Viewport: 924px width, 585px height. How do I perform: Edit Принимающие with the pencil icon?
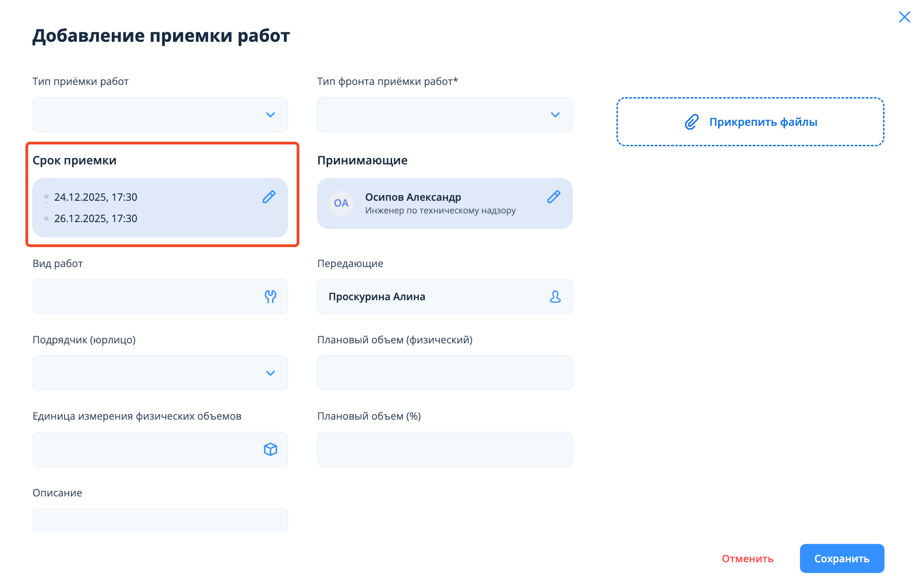554,197
